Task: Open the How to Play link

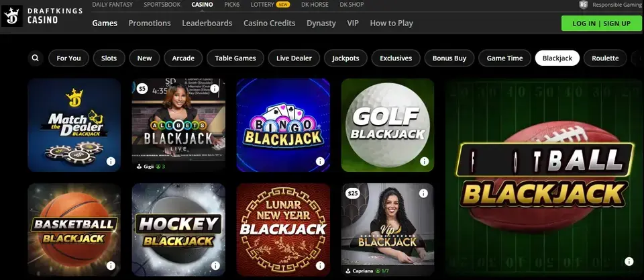Action: [x=391, y=23]
